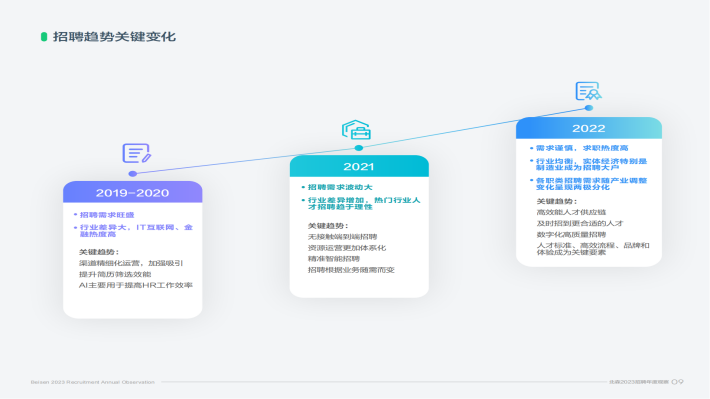Click the line 精准智能招聘
Image resolution: width=710 pixels, height=399 pixels.
[x=334, y=259]
